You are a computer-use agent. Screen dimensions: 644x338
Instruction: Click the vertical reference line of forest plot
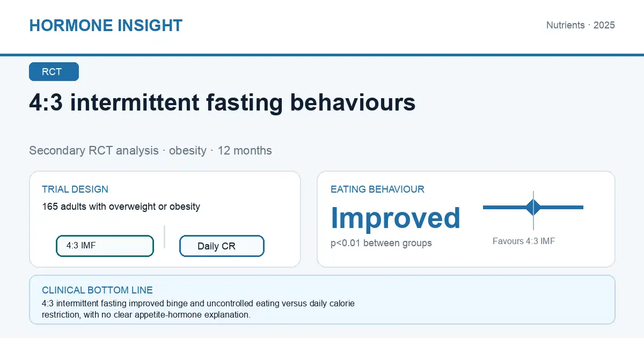(x=533, y=210)
